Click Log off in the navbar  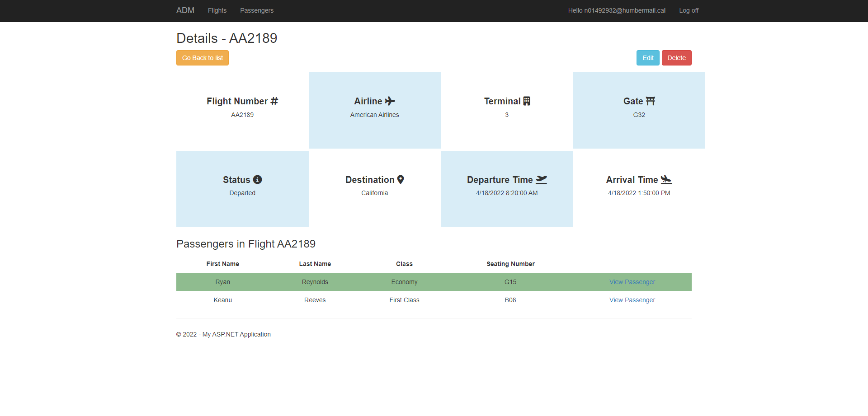click(x=689, y=10)
